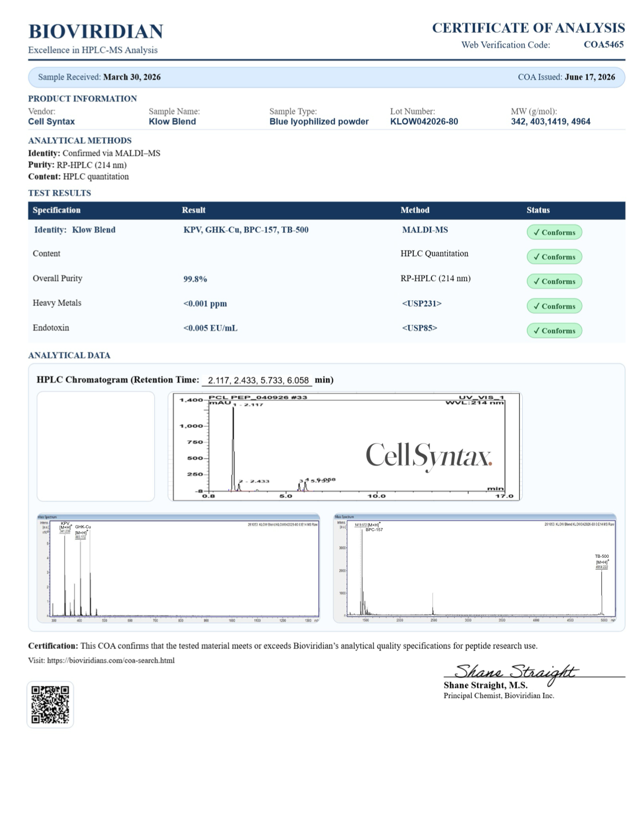Click the RP-HPLC (214 nm) method cell
This screenshot has width=644, height=834.
pyautogui.click(x=436, y=278)
